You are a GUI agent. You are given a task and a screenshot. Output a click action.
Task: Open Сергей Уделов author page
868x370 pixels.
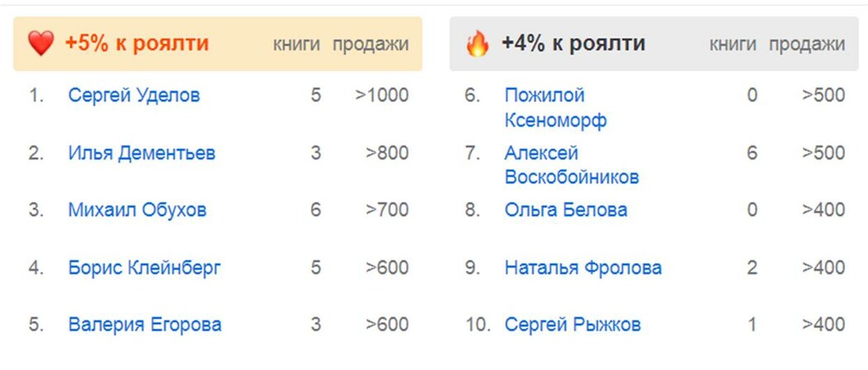point(134,95)
